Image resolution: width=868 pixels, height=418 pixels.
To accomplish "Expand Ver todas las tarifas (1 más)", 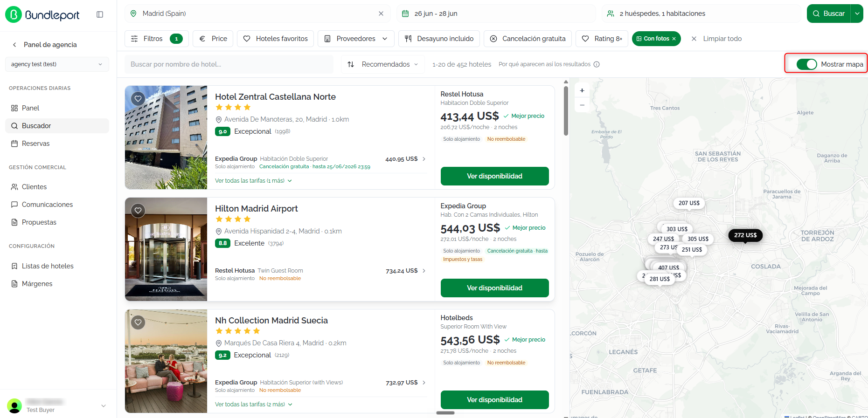I will pyautogui.click(x=253, y=181).
